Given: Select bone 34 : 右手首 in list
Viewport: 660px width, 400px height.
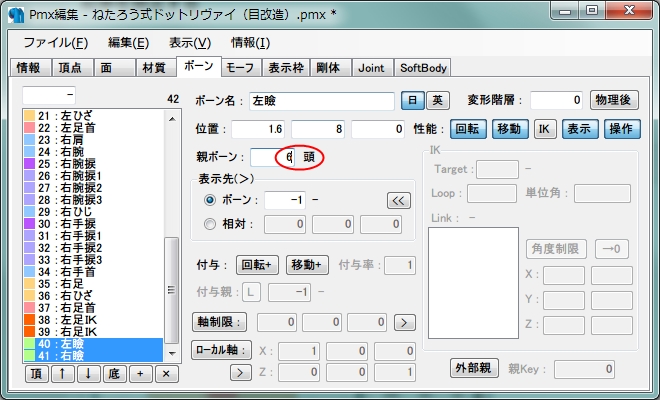Looking at the screenshot, I should 93,272.
